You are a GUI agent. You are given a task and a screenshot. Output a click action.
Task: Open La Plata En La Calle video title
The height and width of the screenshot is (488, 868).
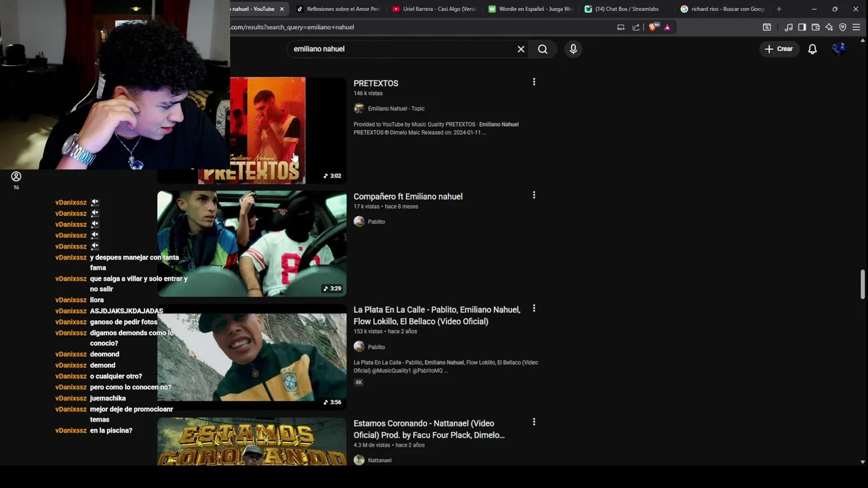tap(437, 315)
